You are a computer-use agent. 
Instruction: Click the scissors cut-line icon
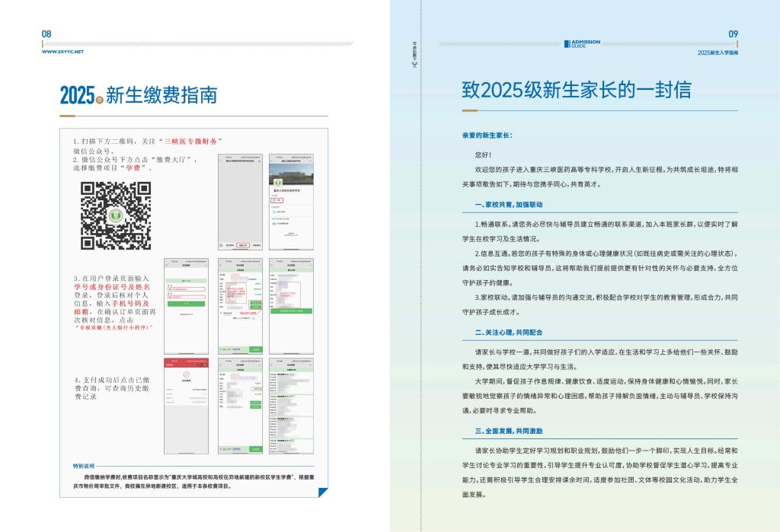pyautogui.click(x=414, y=65)
